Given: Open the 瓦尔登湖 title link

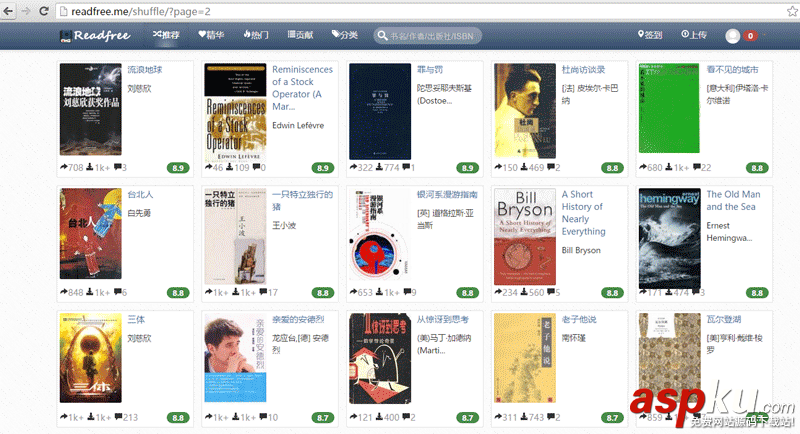Looking at the screenshot, I should pyautogui.click(x=723, y=319).
